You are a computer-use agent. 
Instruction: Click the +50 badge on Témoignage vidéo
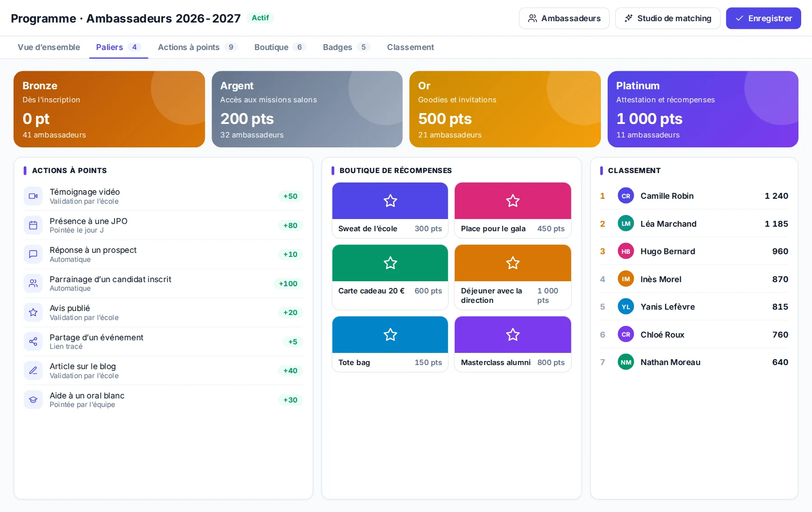(x=290, y=196)
